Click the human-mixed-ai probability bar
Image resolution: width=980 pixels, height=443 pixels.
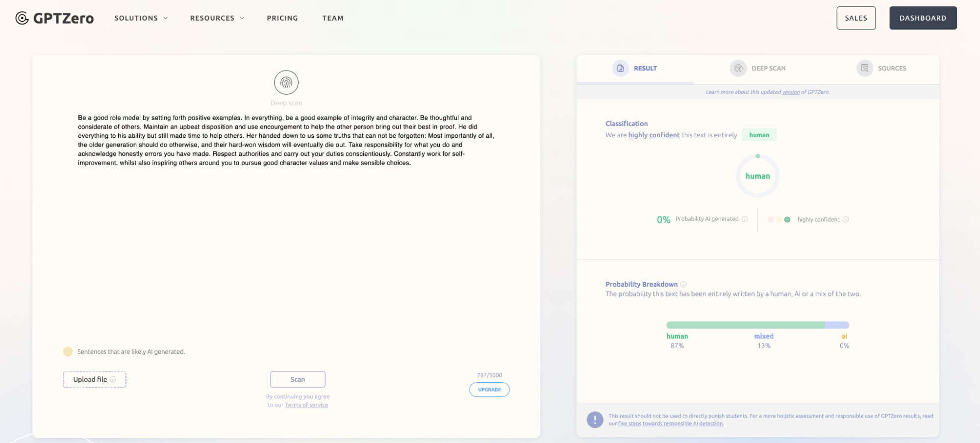[x=757, y=325]
